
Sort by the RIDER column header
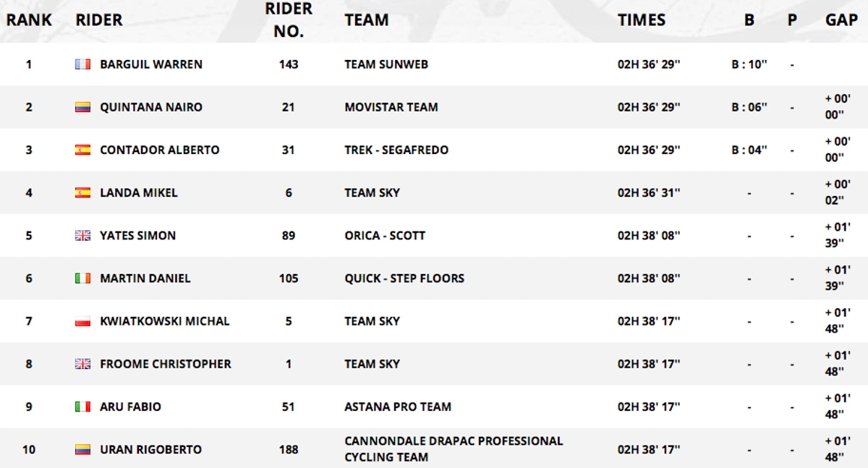pos(99,20)
